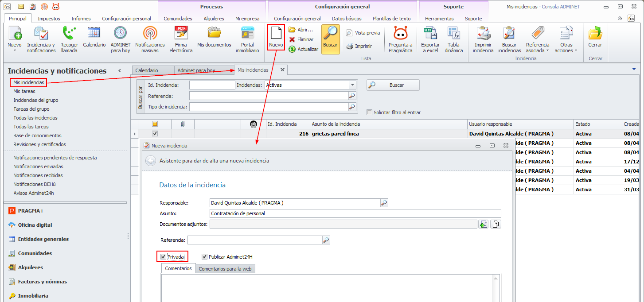Switch to Informes ribbon tab
644x302 pixels.
[81, 19]
